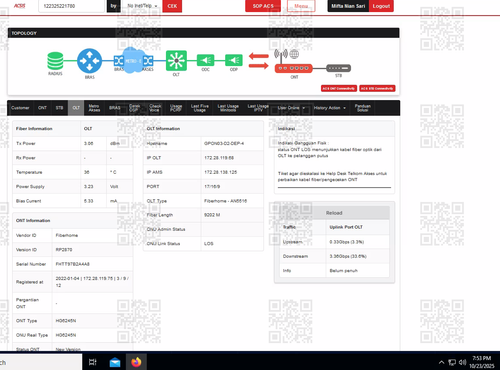Switch to Firefox on the taskbar

coord(136,362)
